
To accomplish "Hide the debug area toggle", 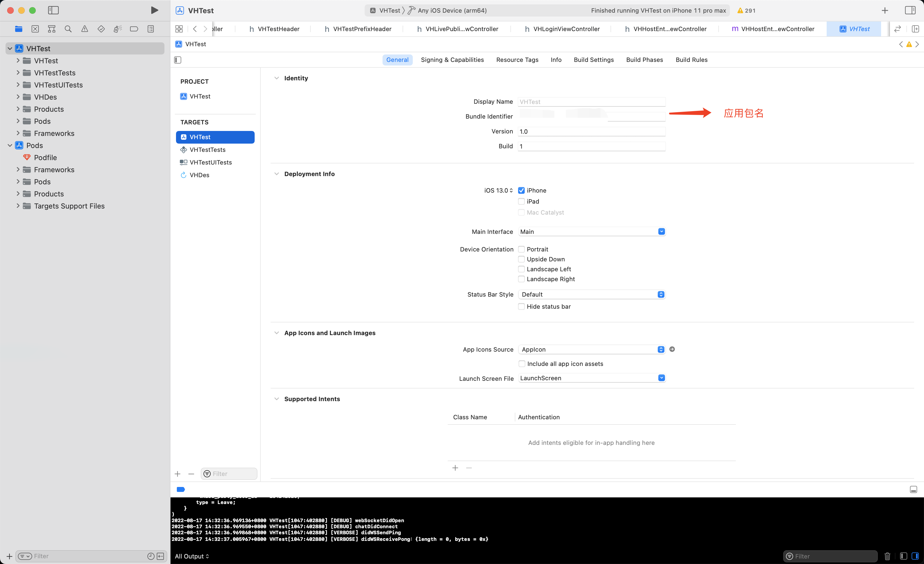I will coord(914,489).
